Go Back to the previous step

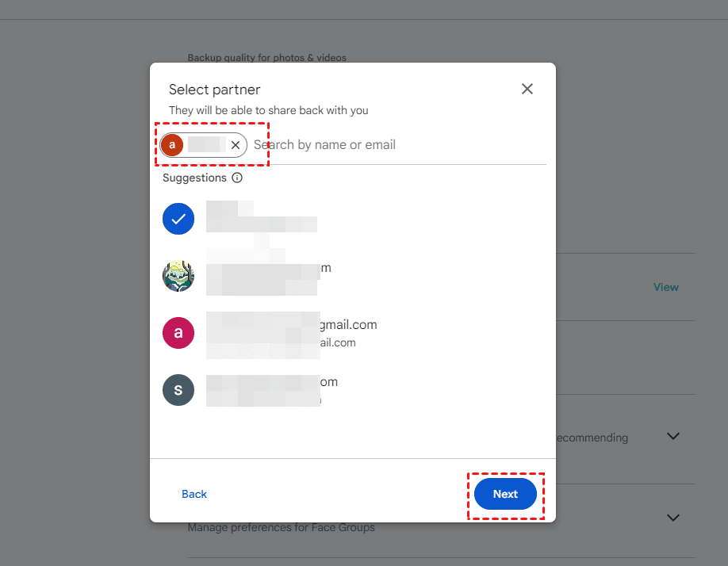tap(194, 494)
